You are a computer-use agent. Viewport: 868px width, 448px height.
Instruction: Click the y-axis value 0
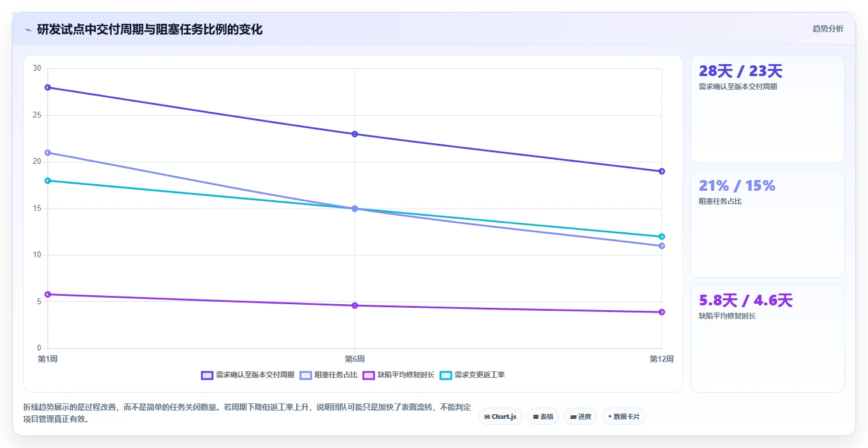(39, 348)
